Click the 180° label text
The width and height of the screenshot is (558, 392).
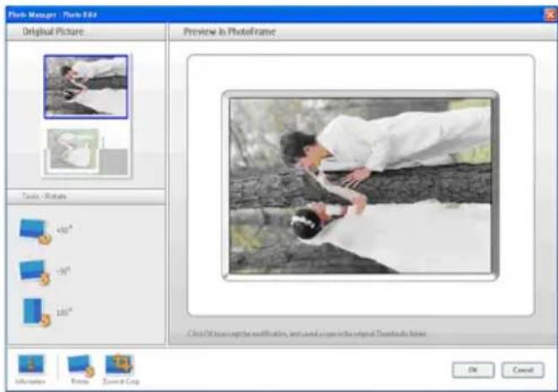(64, 313)
